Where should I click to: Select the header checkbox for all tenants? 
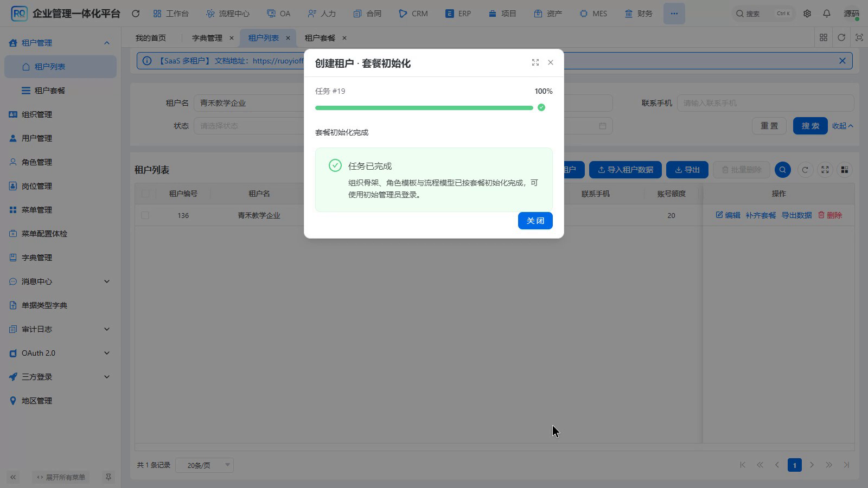tap(145, 194)
